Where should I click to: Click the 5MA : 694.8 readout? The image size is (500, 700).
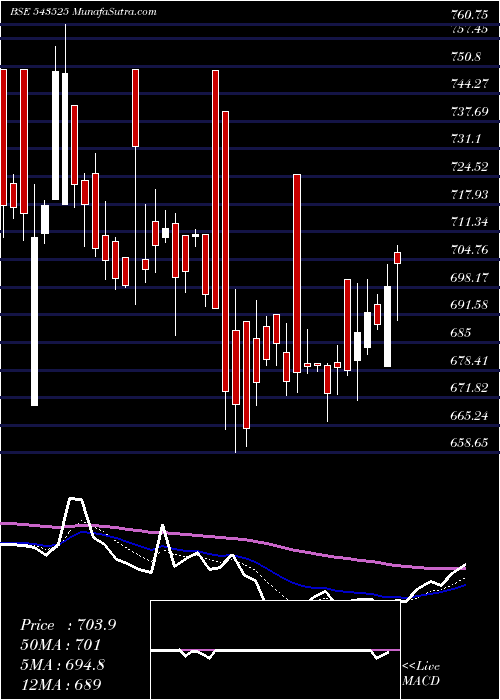tap(62, 665)
